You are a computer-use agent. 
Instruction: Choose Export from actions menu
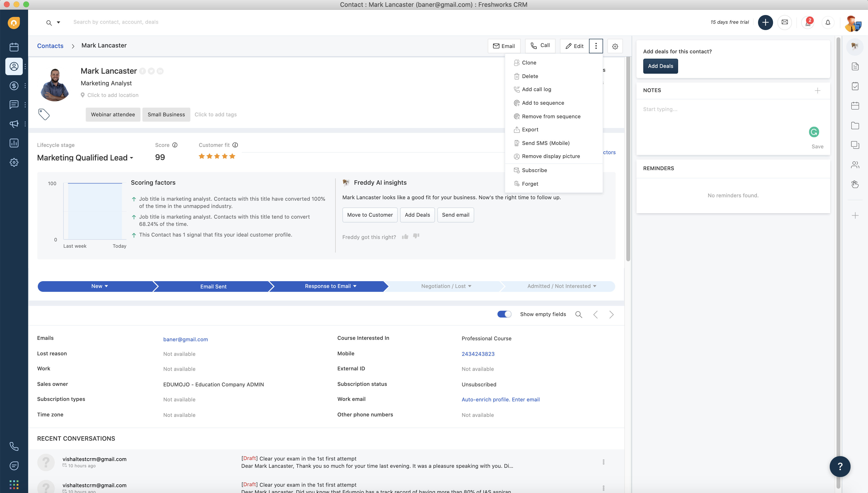(x=553, y=130)
